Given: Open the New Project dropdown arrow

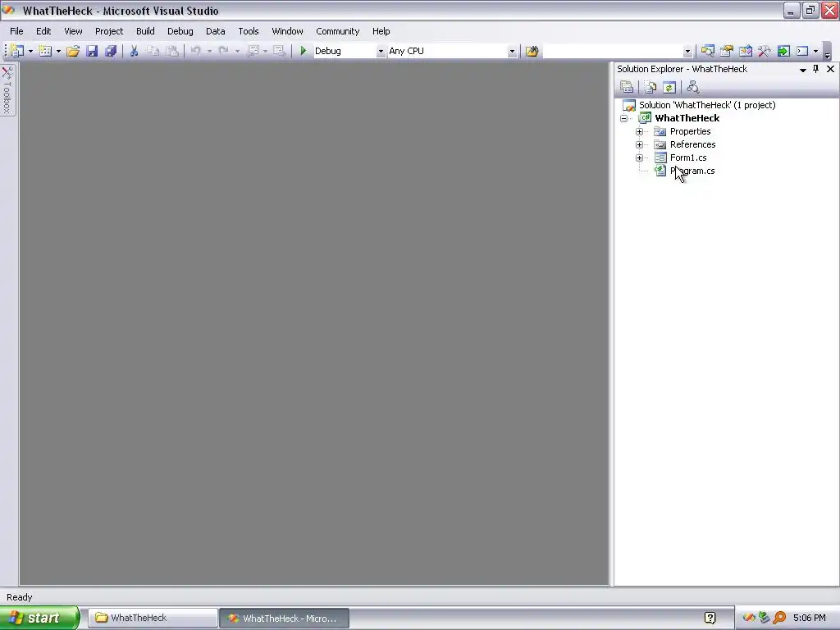Looking at the screenshot, I should 30,52.
